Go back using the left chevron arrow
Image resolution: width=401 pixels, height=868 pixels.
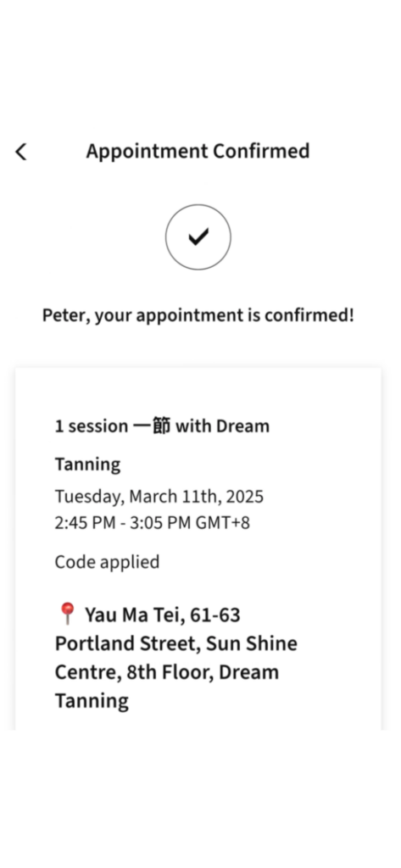coord(21,151)
